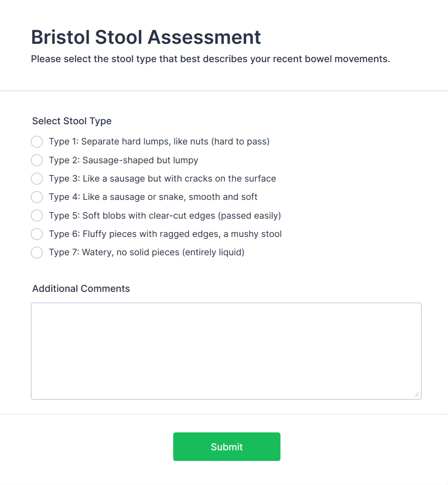Select the Type 2 sausage-shaped but lumpy option

coord(37,160)
